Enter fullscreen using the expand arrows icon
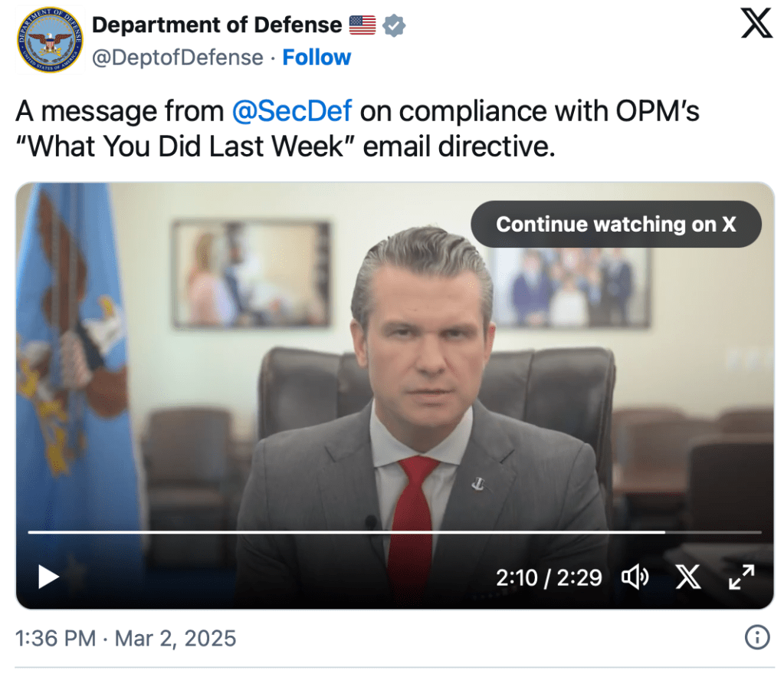 point(741,577)
